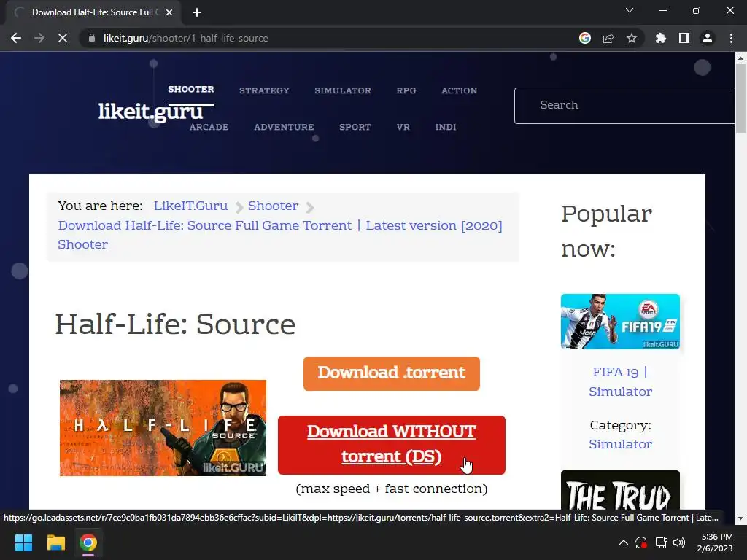747x560 pixels.
Task: Click the orange Download .torrent button
Action: pos(392,373)
